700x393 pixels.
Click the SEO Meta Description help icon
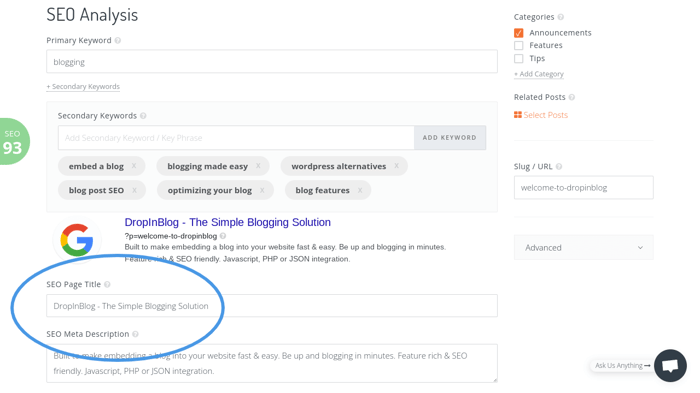[136, 334]
